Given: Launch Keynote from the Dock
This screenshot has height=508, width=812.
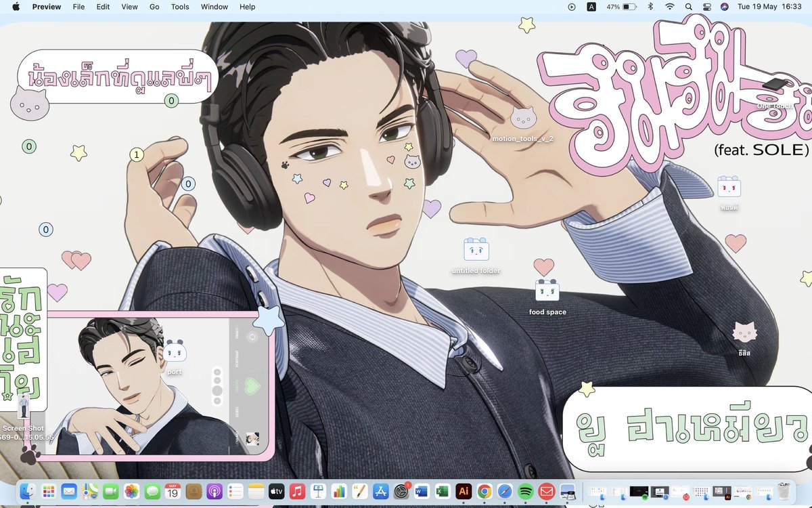Looking at the screenshot, I should (x=318, y=491).
